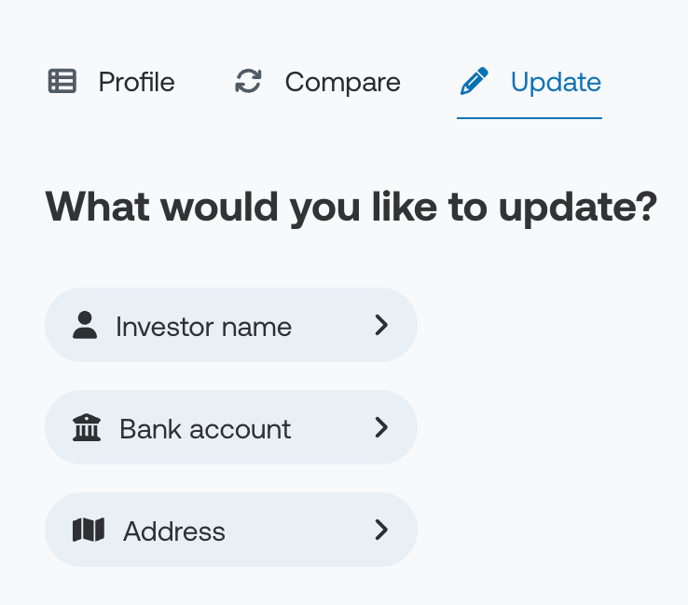688x605 pixels.
Task: Click the 'Bank account' text label
Action: pyautogui.click(x=205, y=429)
